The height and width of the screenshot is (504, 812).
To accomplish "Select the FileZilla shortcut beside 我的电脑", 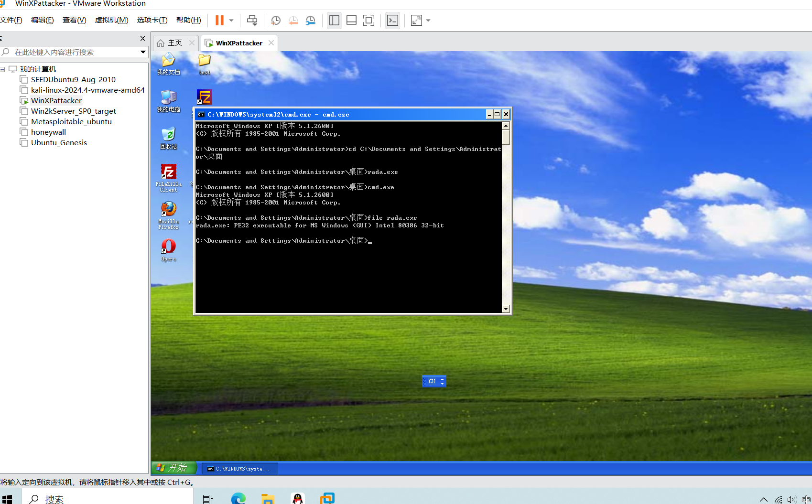I will (204, 97).
